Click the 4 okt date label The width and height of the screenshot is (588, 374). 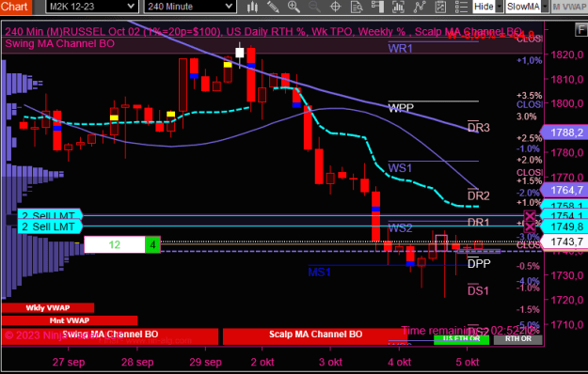[x=400, y=362]
